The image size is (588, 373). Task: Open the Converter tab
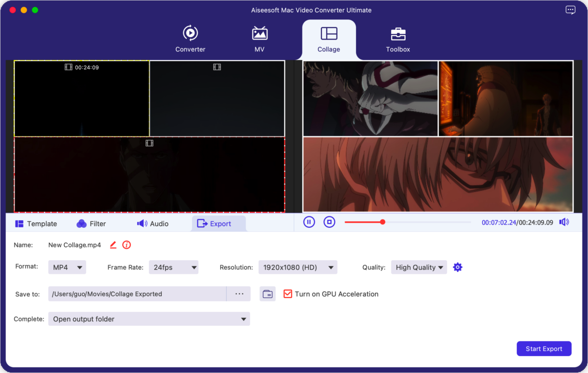pyautogui.click(x=190, y=39)
